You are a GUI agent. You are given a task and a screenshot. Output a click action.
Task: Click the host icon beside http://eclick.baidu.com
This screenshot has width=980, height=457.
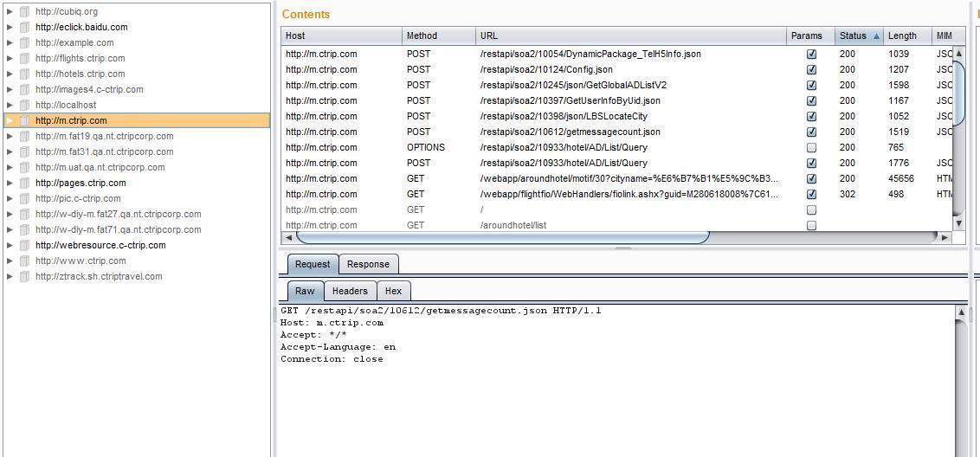24,27
